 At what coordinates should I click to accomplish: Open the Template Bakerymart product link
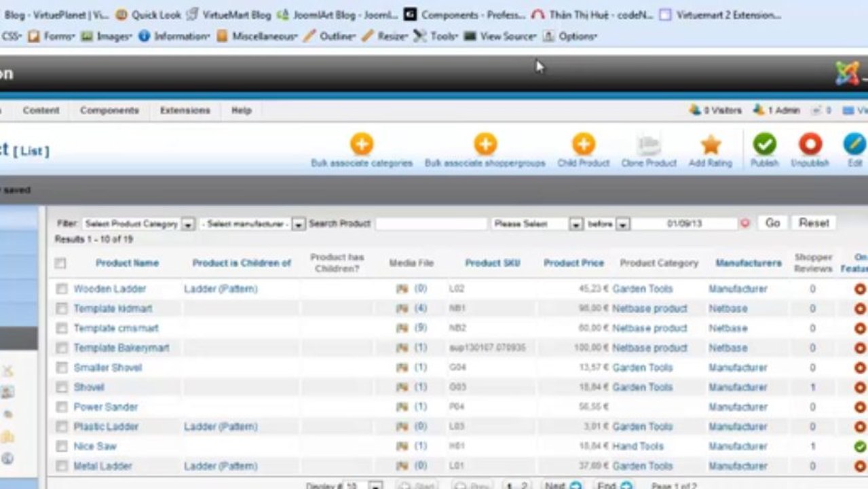point(121,348)
